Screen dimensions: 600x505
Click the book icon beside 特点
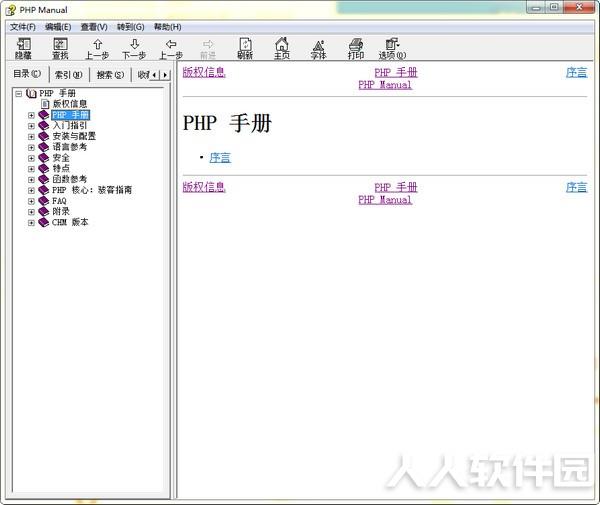pyautogui.click(x=44, y=168)
